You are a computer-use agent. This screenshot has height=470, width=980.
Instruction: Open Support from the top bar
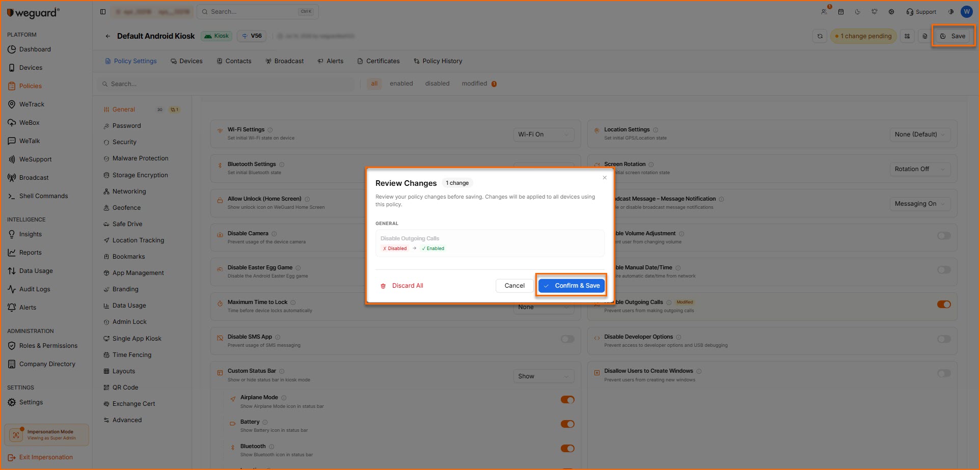click(921, 12)
